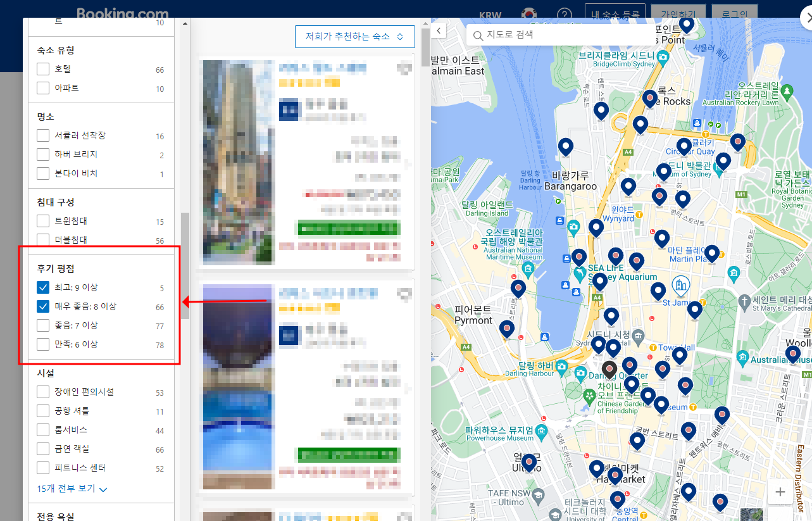812x521 pixels.
Task: Open the 저희가 추천하는 숙소 sort dropdown
Action: click(x=354, y=37)
